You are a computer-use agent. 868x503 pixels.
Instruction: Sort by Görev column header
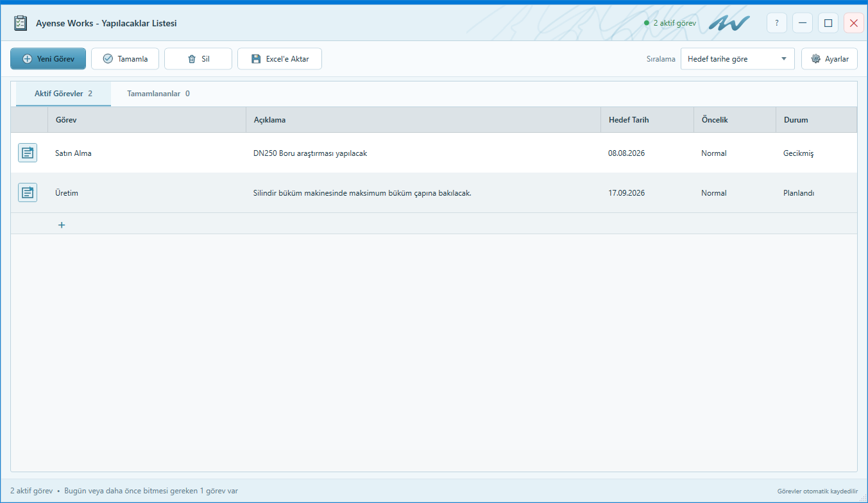pos(147,120)
